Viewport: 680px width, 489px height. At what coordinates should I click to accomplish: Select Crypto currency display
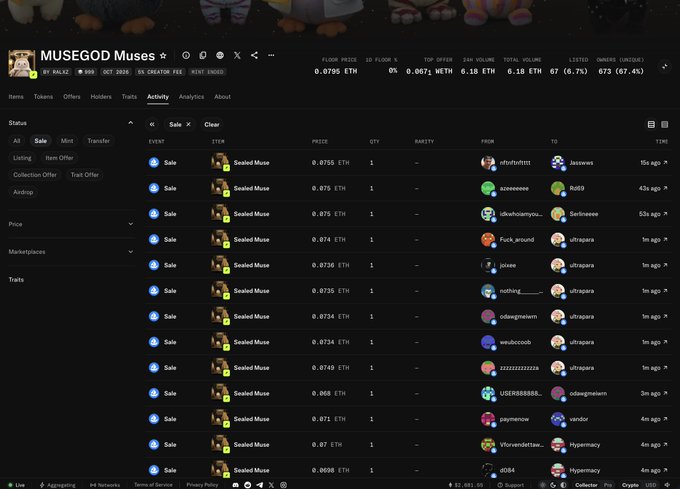point(630,485)
